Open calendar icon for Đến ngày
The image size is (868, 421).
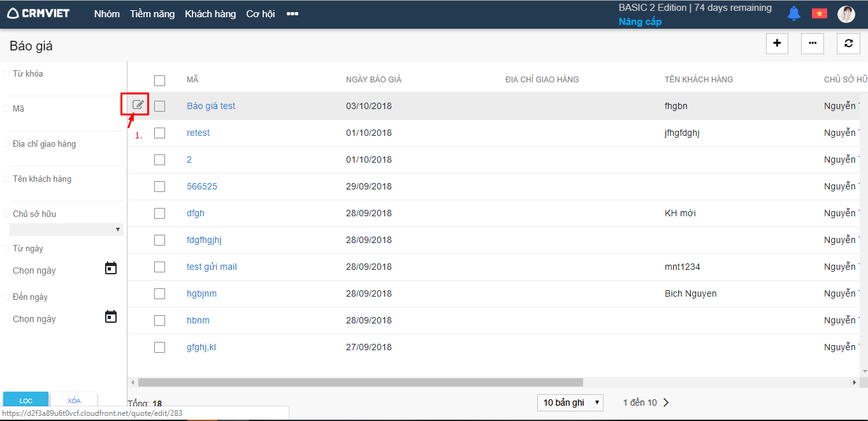(111, 317)
